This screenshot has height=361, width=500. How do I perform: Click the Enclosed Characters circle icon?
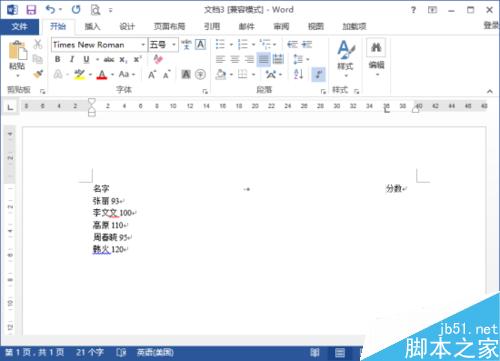pyautogui.click(x=200, y=74)
